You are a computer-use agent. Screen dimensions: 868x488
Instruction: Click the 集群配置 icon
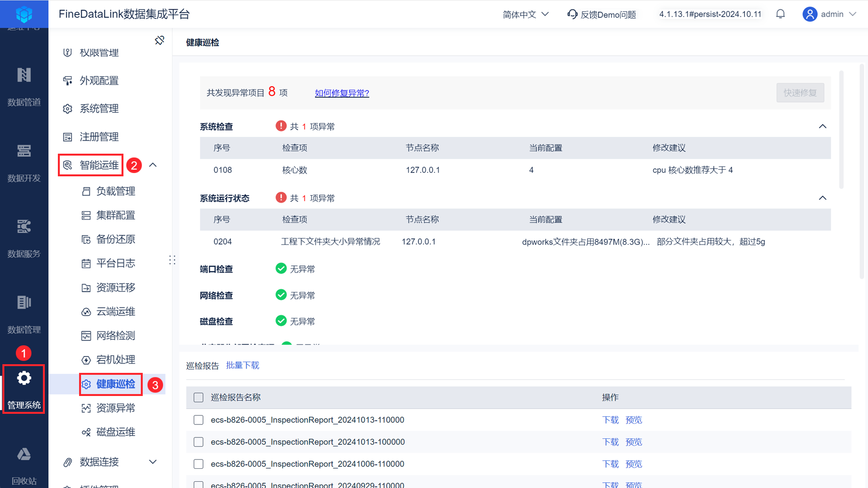point(86,215)
